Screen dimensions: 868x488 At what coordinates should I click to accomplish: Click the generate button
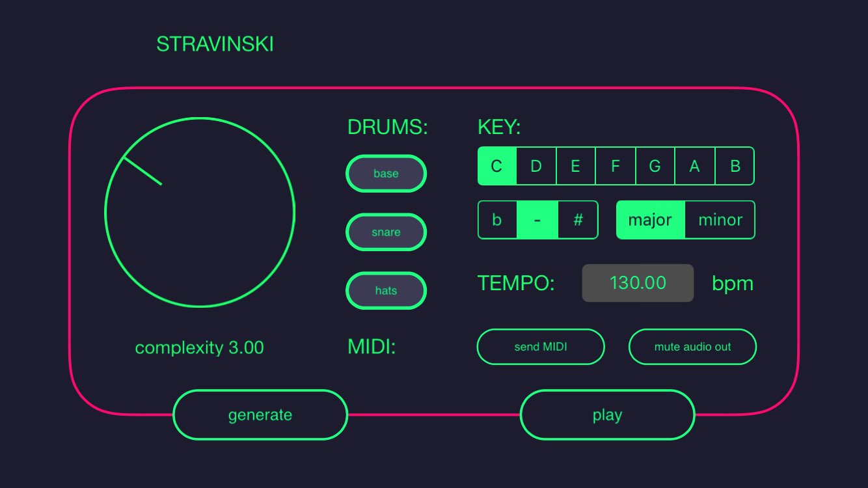260,415
